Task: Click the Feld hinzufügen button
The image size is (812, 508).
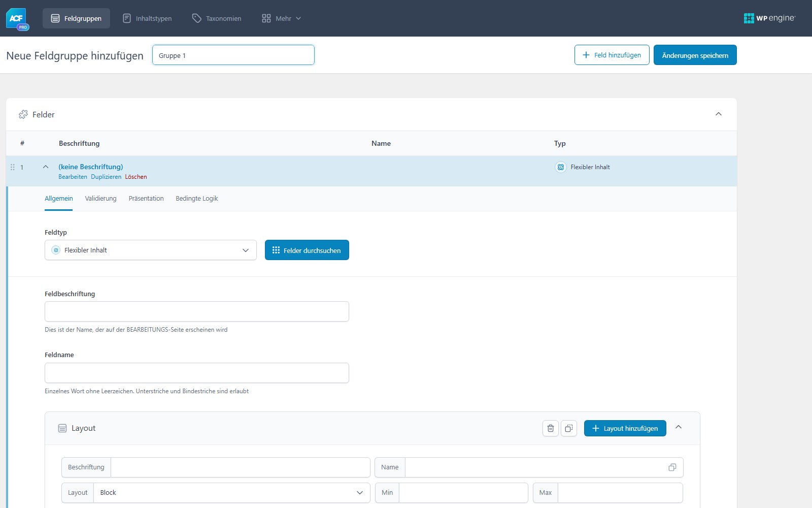Action: pos(612,55)
